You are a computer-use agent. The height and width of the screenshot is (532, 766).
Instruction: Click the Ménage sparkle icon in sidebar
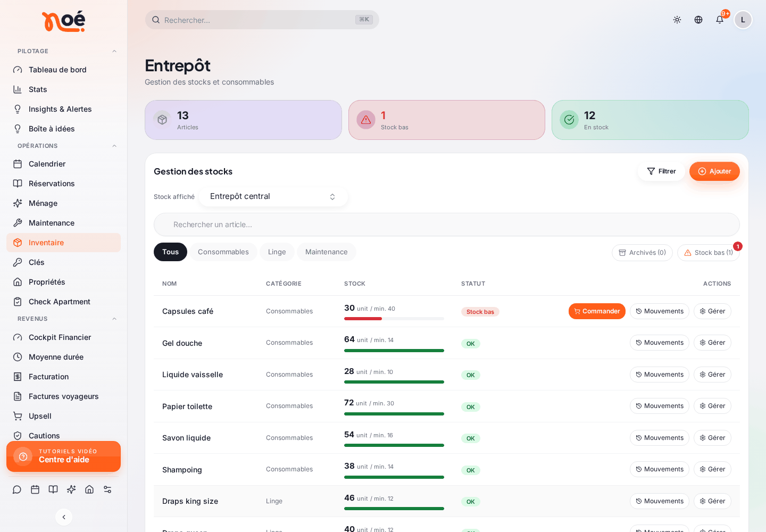tap(18, 203)
